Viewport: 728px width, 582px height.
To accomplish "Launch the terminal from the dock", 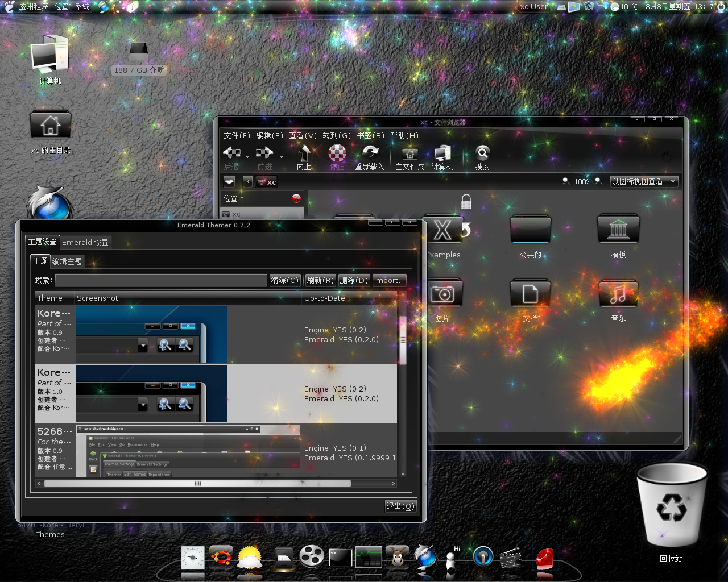I will tap(341, 557).
